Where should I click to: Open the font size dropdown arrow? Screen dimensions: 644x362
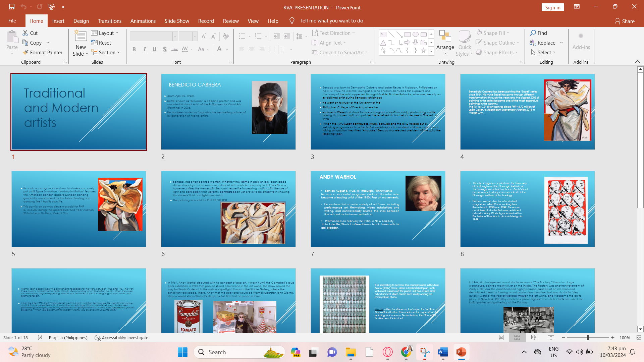click(x=195, y=36)
